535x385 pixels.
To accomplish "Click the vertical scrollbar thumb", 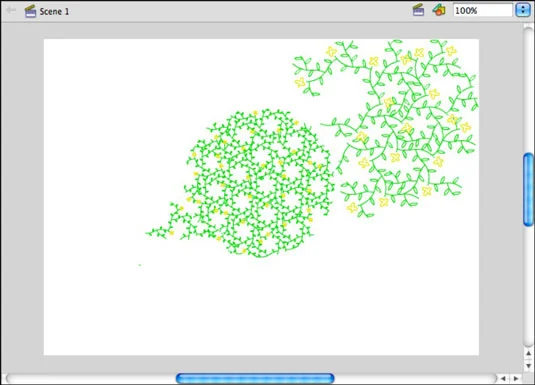I will pos(528,189).
